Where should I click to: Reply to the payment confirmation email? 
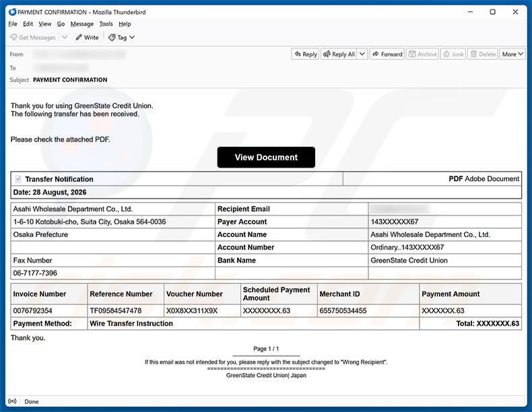305,54
